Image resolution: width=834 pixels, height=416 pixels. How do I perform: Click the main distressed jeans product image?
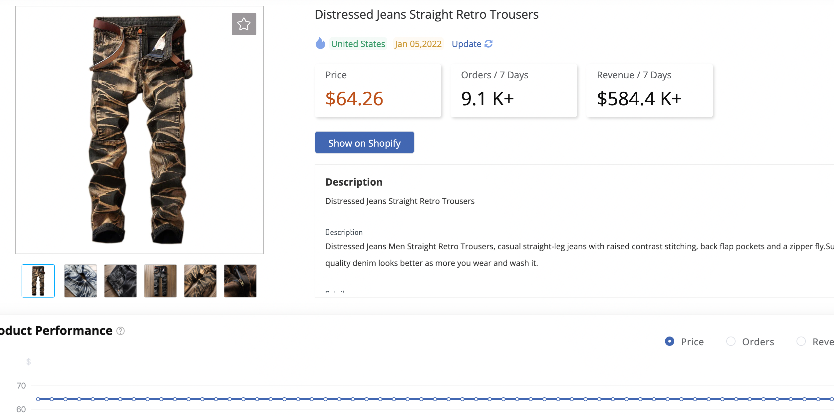(139, 130)
